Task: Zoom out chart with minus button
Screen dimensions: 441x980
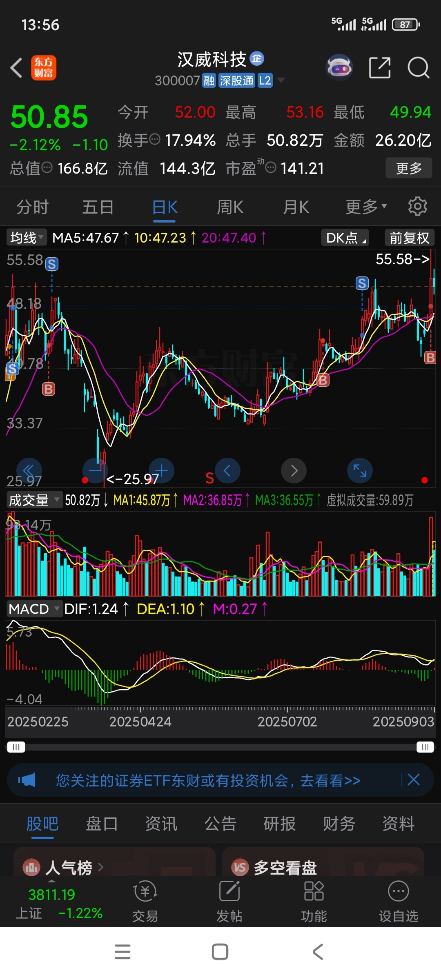Action: tap(95, 470)
